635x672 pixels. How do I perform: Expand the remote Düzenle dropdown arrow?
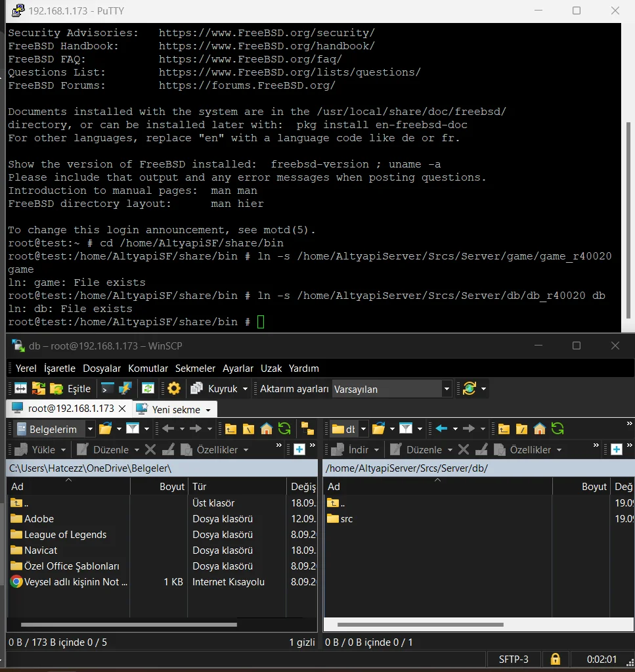pyautogui.click(x=450, y=450)
